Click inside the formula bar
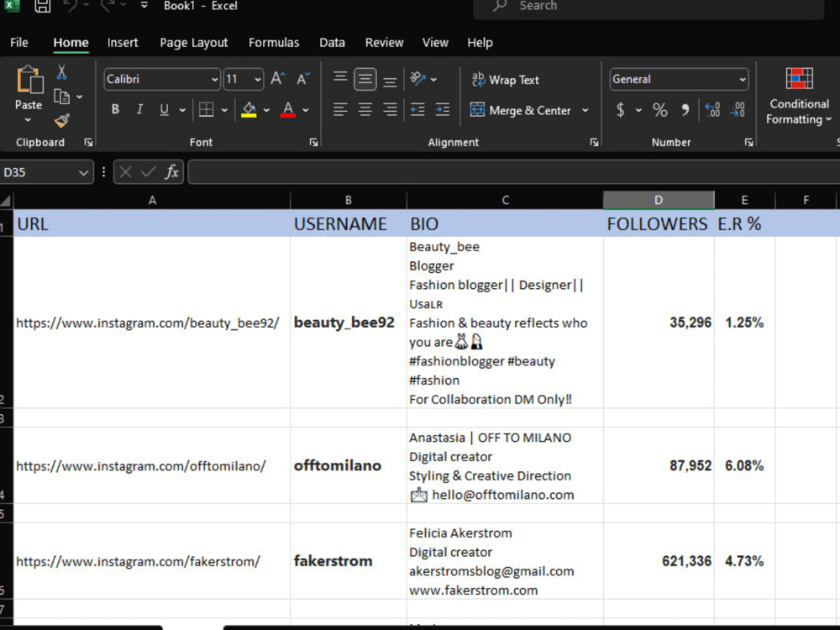 click(513, 172)
